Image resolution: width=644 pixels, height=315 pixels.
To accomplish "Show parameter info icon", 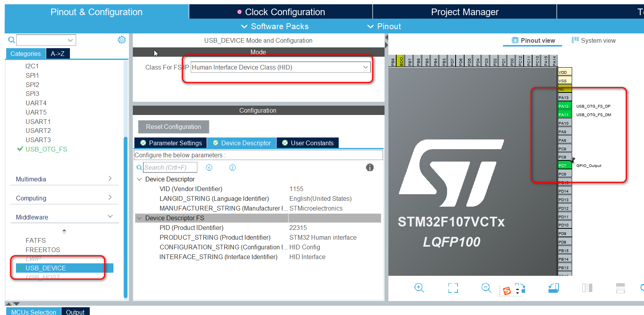I will point(370,167).
